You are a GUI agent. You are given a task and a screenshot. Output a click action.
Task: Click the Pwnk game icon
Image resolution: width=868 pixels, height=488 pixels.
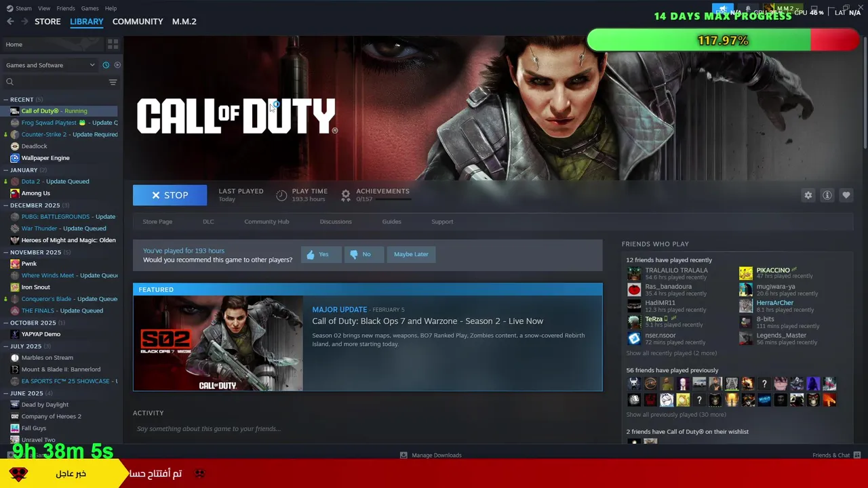click(15, 264)
